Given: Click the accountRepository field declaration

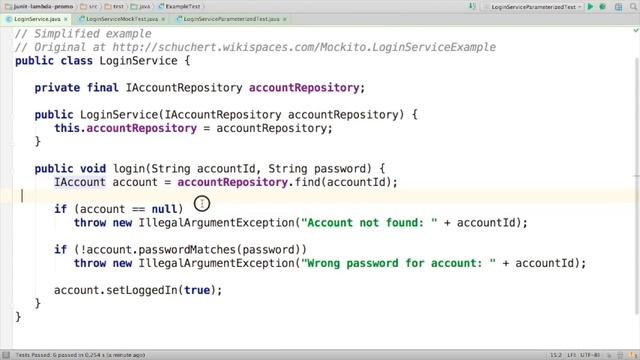Looking at the screenshot, I should pyautogui.click(x=304, y=88).
